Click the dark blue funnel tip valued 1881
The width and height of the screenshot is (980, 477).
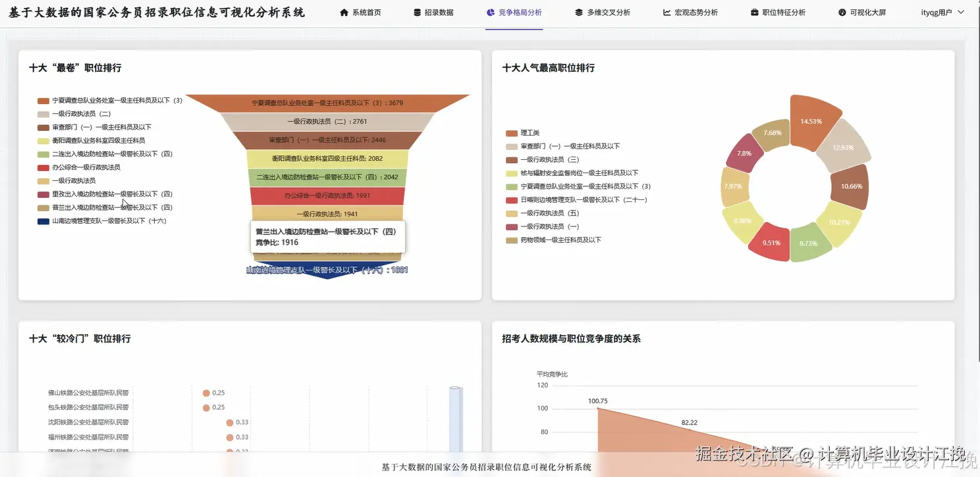[327, 270]
